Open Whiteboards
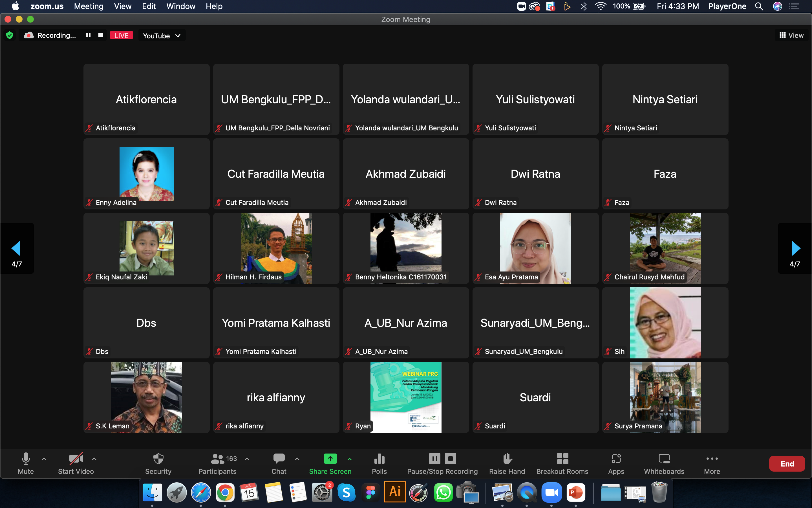The height and width of the screenshot is (508, 812). pyautogui.click(x=664, y=463)
